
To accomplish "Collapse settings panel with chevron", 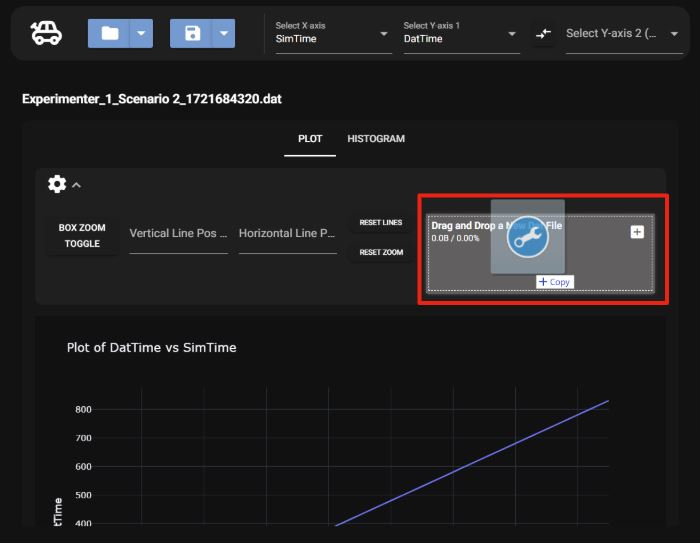I will (77, 185).
